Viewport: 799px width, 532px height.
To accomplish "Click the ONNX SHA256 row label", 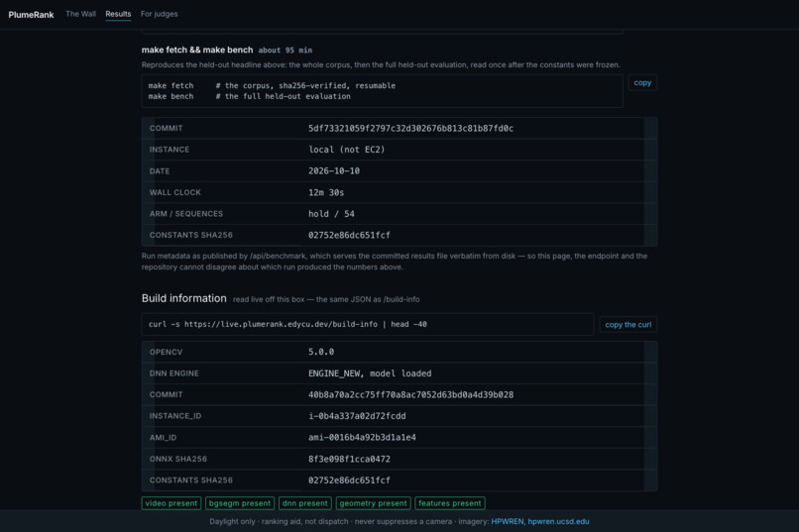I will [x=178, y=459].
